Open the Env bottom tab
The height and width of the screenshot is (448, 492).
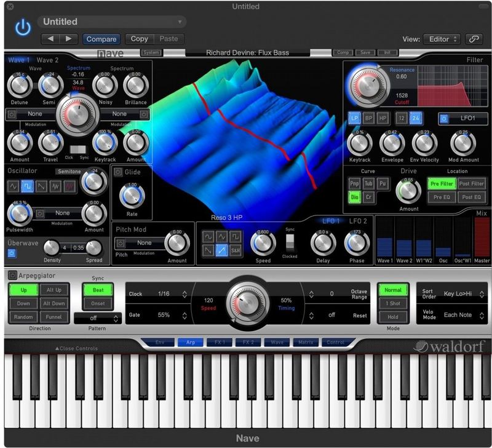tap(159, 342)
